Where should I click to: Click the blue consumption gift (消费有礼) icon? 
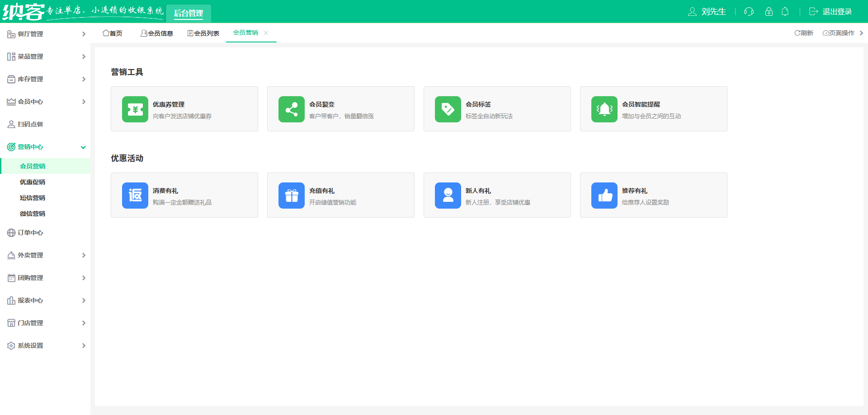pyautogui.click(x=135, y=196)
